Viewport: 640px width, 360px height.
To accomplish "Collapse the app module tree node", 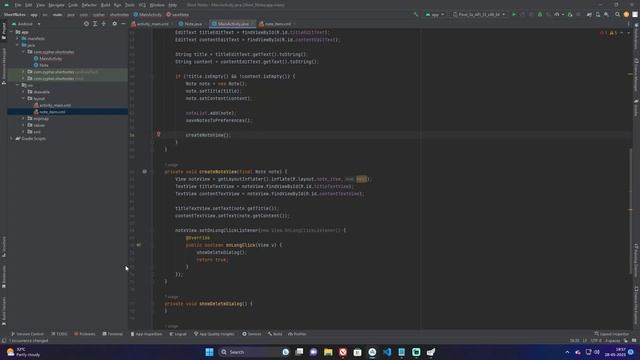I will (x=12, y=32).
